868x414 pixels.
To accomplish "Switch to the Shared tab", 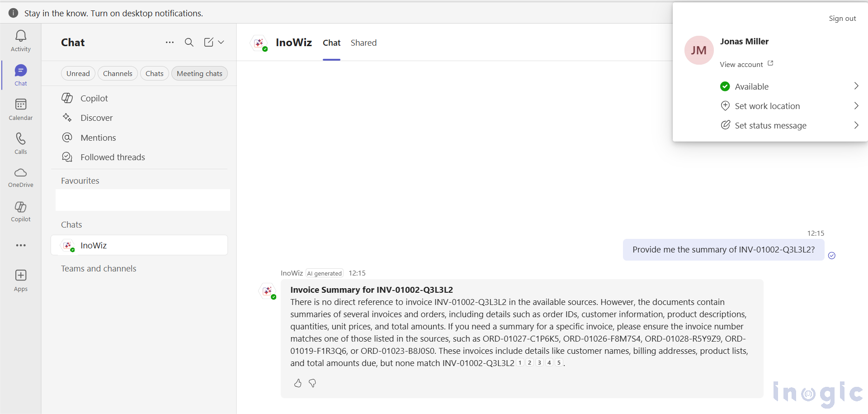I will [363, 43].
